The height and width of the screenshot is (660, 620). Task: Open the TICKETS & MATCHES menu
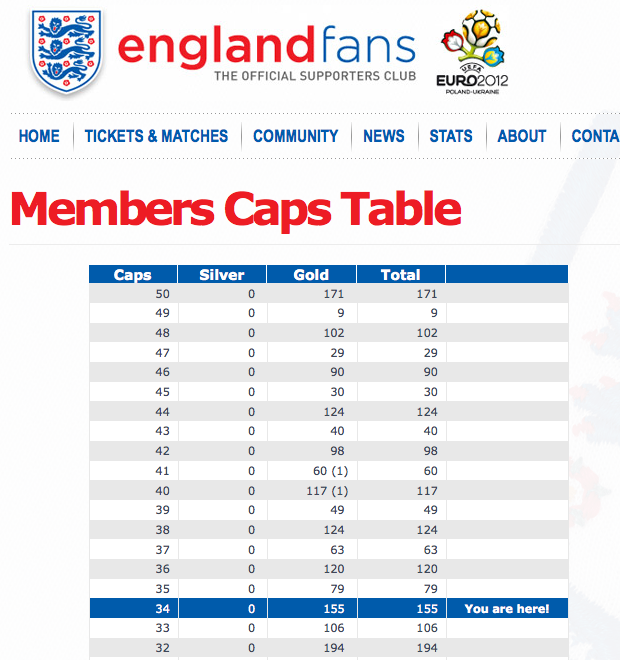(156, 136)
